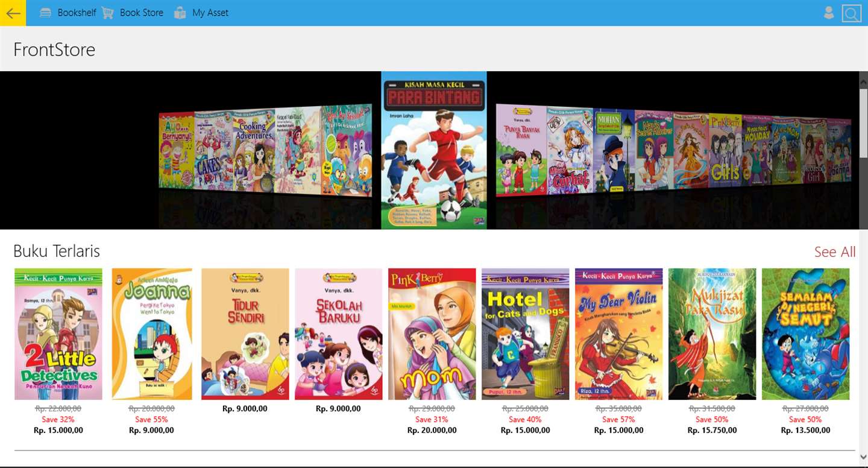This screenshot has height=468, width=868.
Task: Open the Bookshelf icon
Action: 45,13
